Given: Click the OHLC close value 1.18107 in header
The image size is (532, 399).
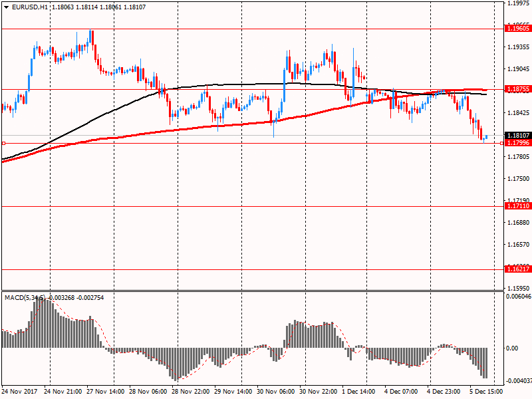Looking at the screenshot, I should 135,7.
